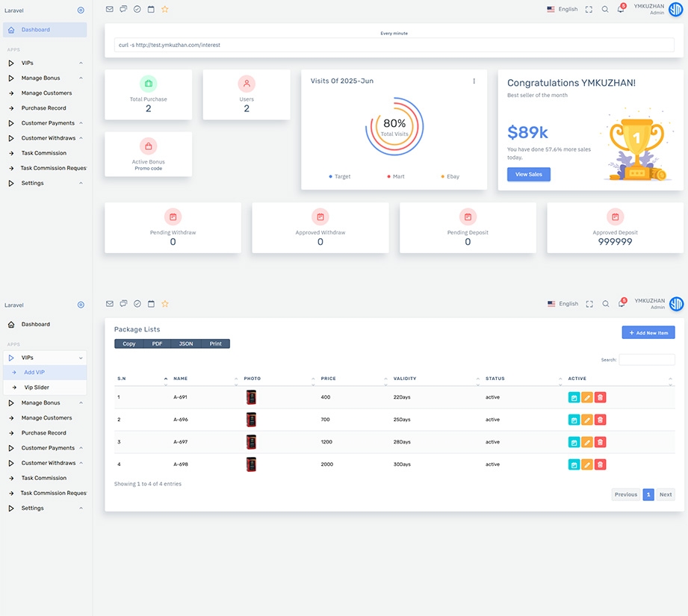
Task: Select the Add VIP sidebar item
Action: coord(34,373)
